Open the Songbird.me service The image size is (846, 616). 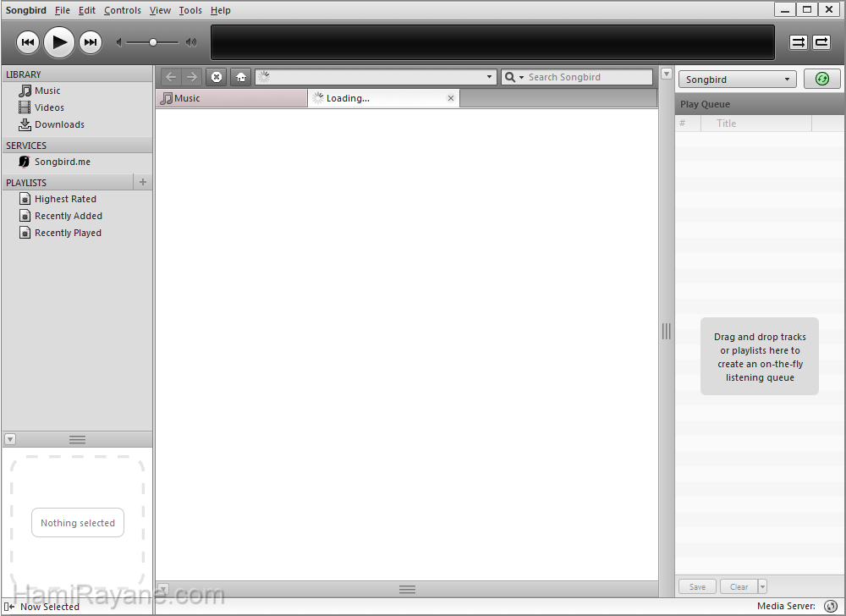(x=62, y=162)
